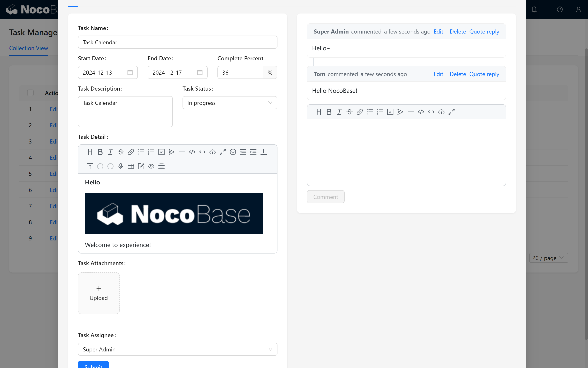Click Quote reply on Super Admin's comment
The width and height of the screenshot is (588, 368).
tap(484, 32)
